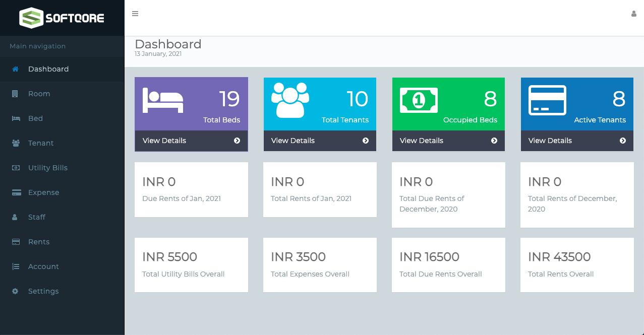Click the person icon beside Staff
Screen dimensions: 644x335
15,217
